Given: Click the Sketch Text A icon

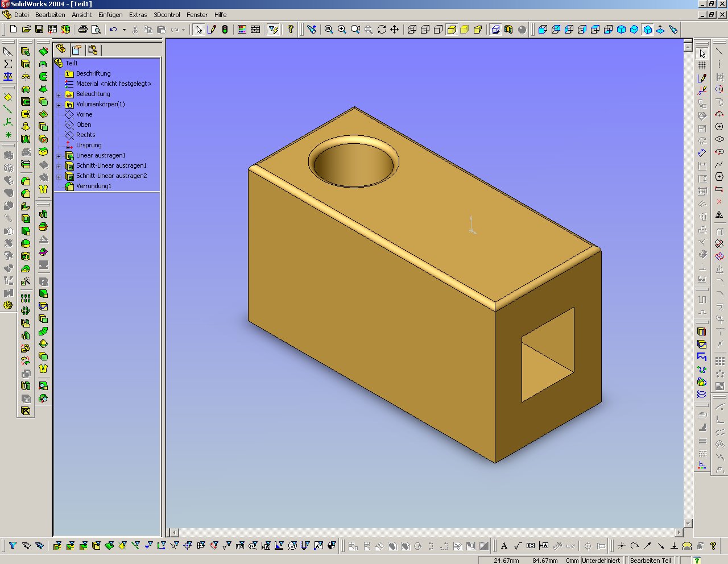Looking at the screenshot, I should coord(719,214).
